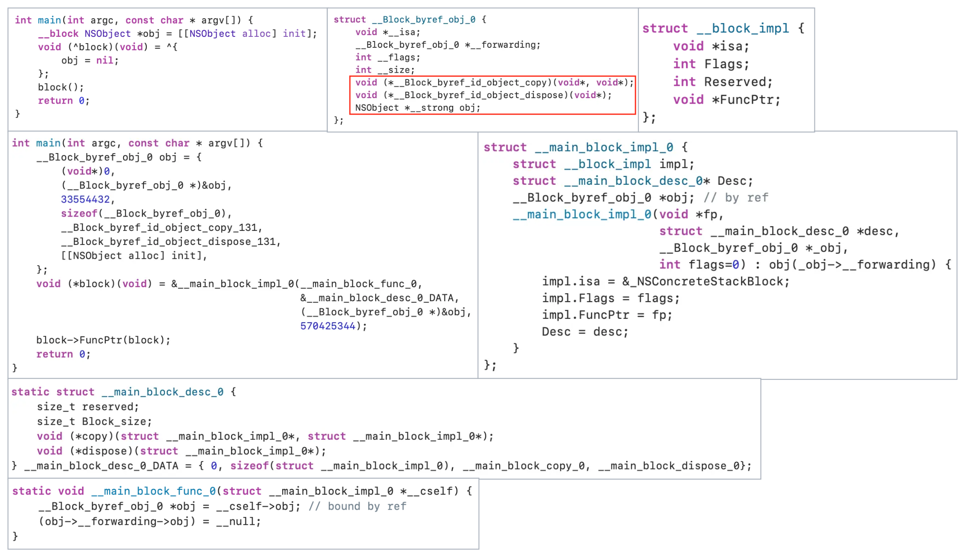Viewport: 968px width, 560px height.
Task: Click 'static void __main_block_func_0' signature
Action: (x=242, y=491)
